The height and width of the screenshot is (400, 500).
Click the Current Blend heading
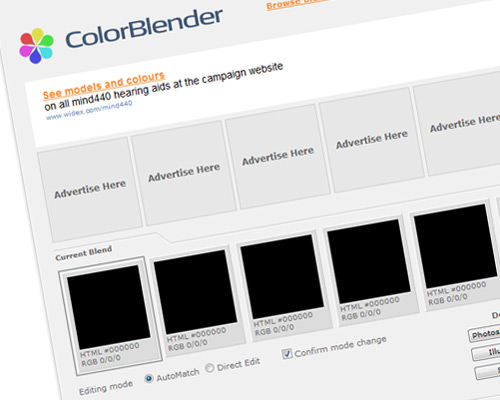(x=84, y=253)
